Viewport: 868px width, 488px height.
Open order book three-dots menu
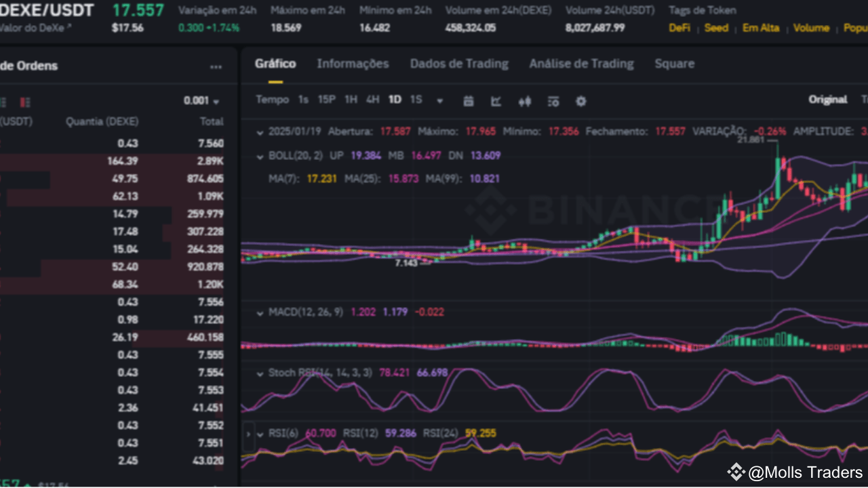(216, 66)
